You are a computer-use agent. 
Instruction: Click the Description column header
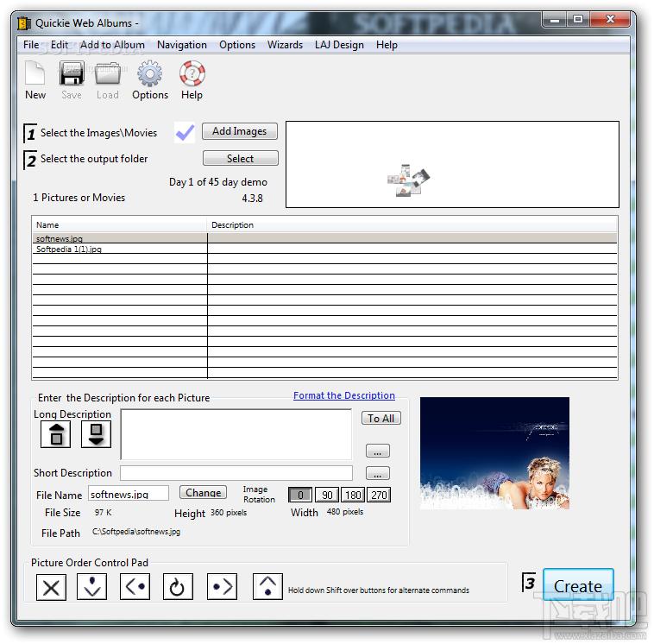412,224
